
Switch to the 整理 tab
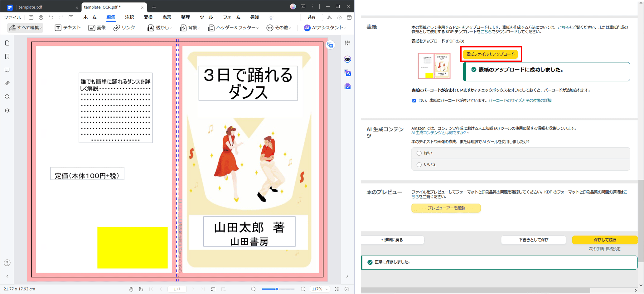click(186, 17)
